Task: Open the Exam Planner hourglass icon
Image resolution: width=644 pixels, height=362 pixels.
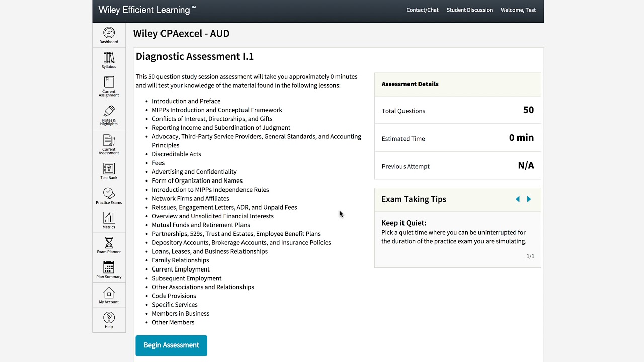Action: pyautogui.click(x=109, y=243)
